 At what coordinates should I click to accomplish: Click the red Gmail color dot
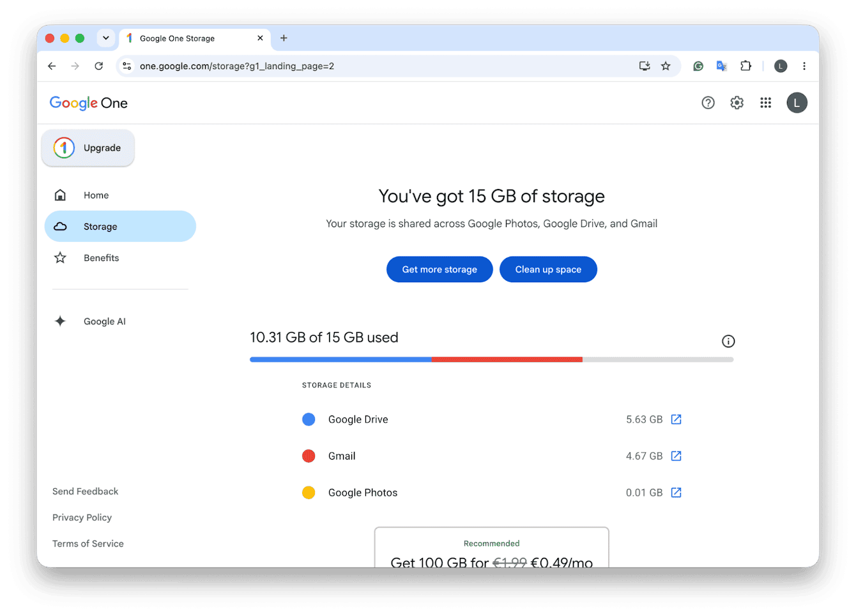pyautogui.click(x=309, y=456)
